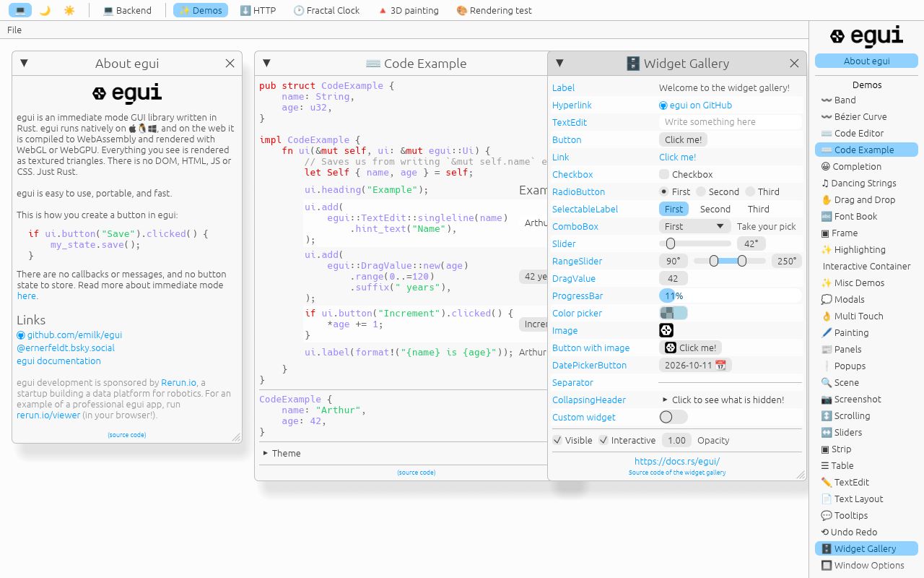Open github.com/emilk/egui link in About
Image resolution: width=924 pixels, height=578 pixels.
click(x=69, y=335)
